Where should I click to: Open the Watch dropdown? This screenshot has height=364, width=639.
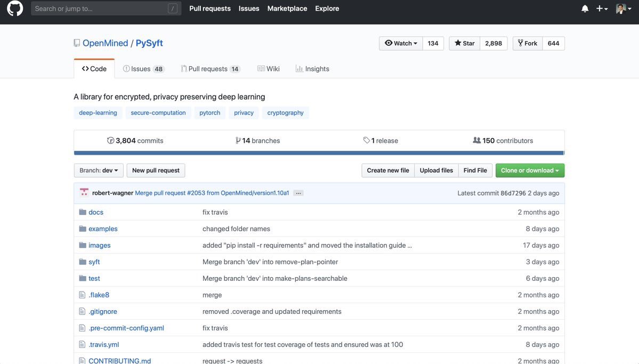(401, 43)
